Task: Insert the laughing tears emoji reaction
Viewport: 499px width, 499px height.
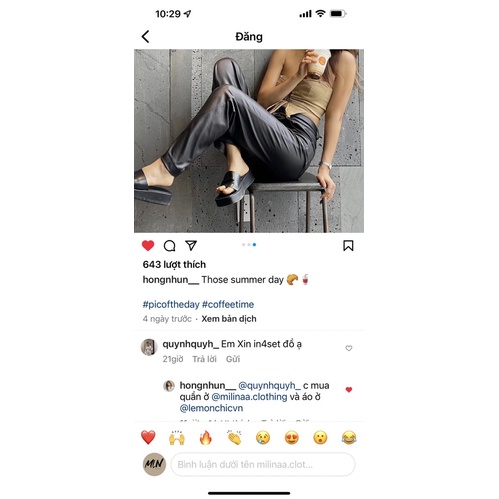Action: 349,438
